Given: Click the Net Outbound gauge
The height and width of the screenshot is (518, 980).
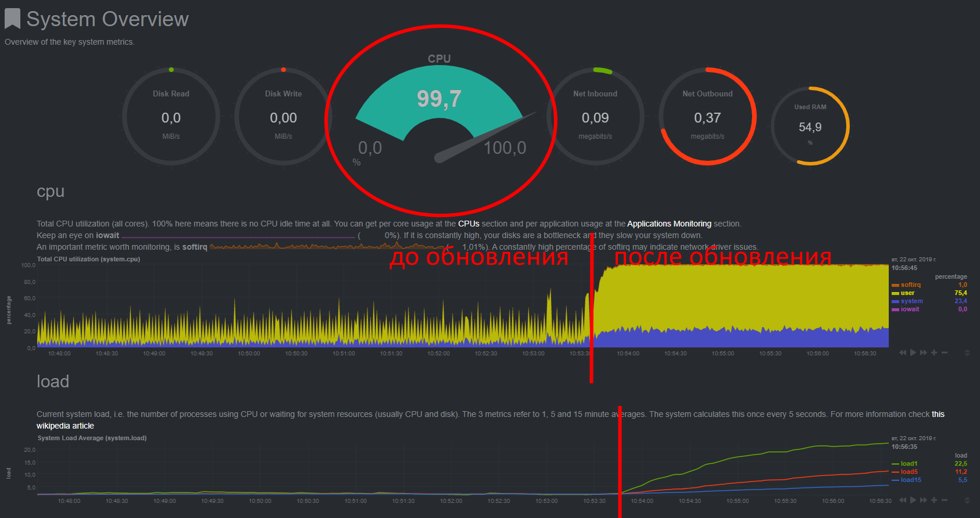Looking at the screenshot, I should click(707, 116).
